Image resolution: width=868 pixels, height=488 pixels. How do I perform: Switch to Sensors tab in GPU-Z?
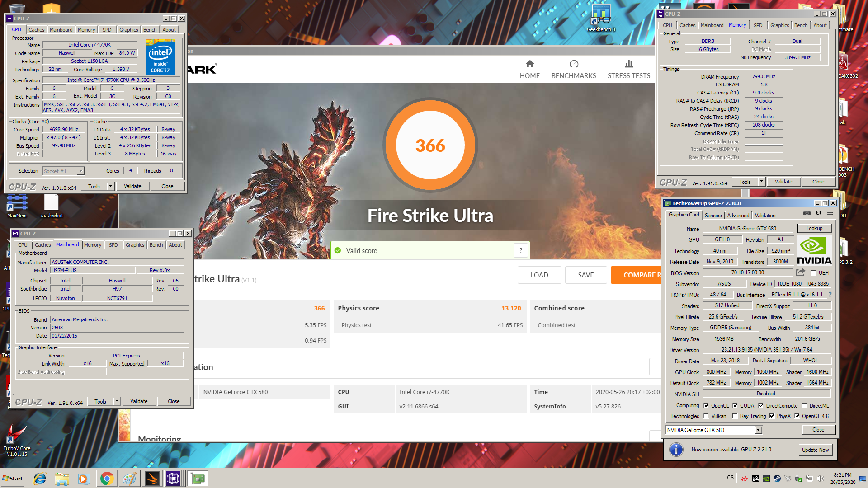(713, 216)
